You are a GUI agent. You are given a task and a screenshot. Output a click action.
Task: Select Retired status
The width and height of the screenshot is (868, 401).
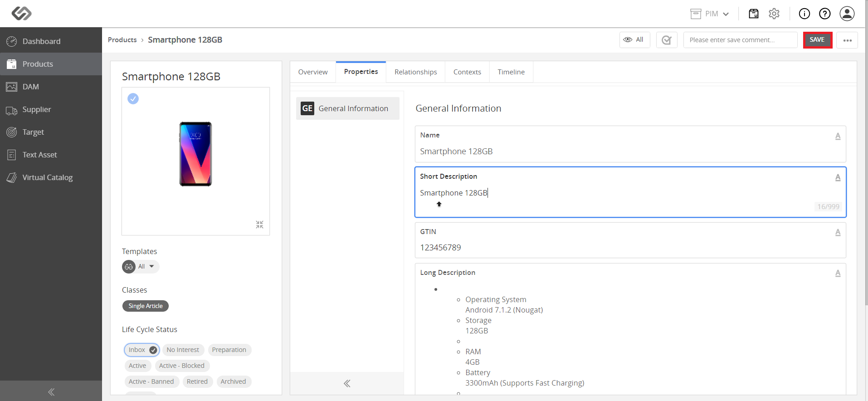197,381
